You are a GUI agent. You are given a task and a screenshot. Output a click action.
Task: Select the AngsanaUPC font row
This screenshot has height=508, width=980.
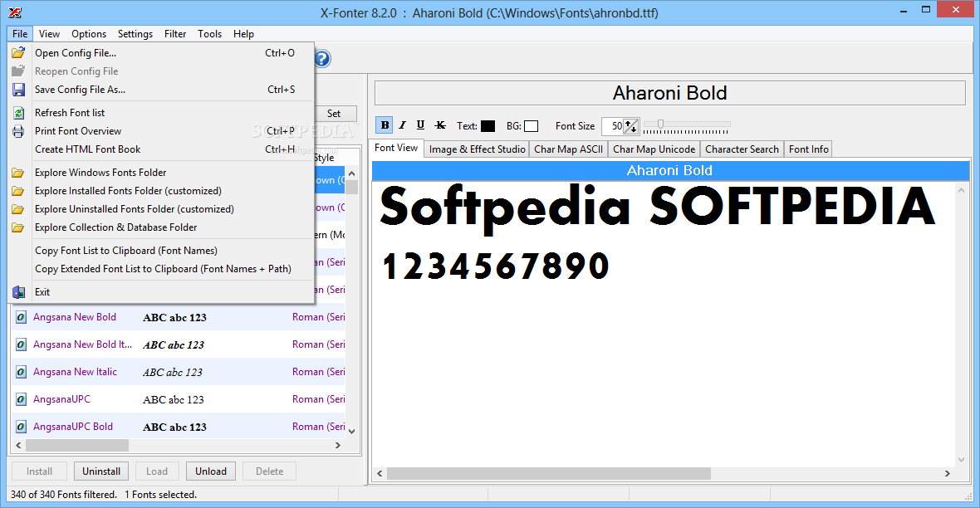coord(178,399)
